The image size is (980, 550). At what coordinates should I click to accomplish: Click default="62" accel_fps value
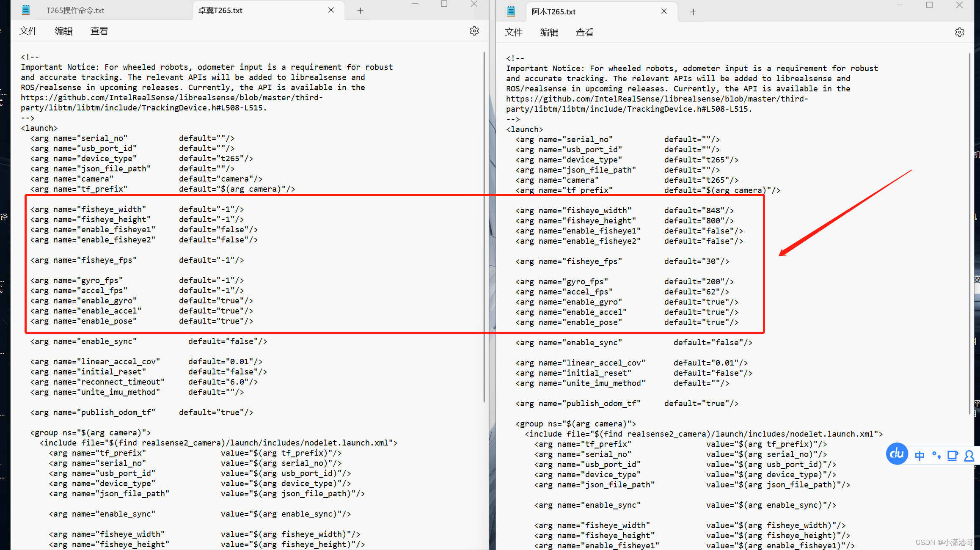click(x=696, y=291)
